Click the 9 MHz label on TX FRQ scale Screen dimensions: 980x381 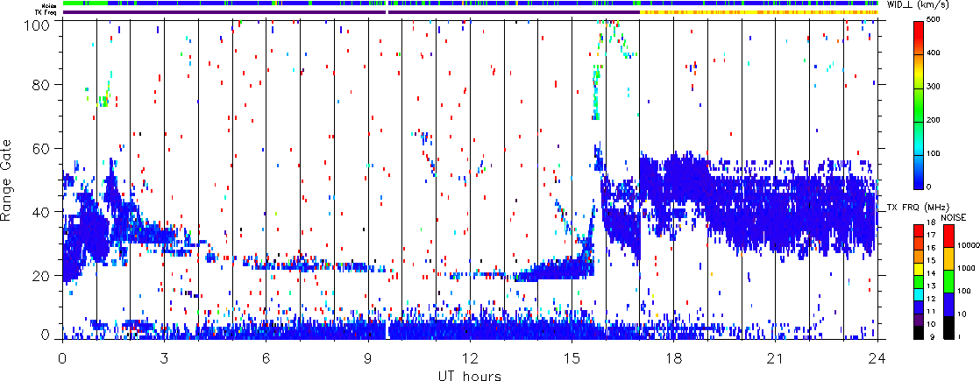pos(933,336)
